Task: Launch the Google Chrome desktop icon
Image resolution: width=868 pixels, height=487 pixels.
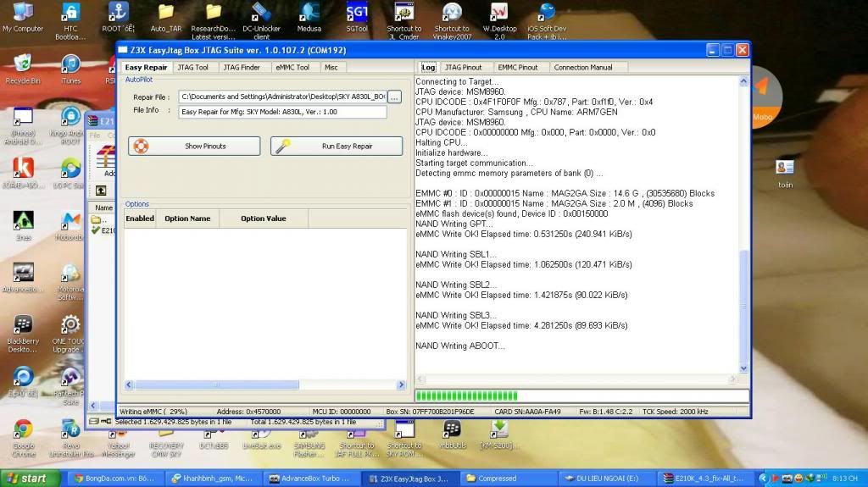Action: (23, 439)
